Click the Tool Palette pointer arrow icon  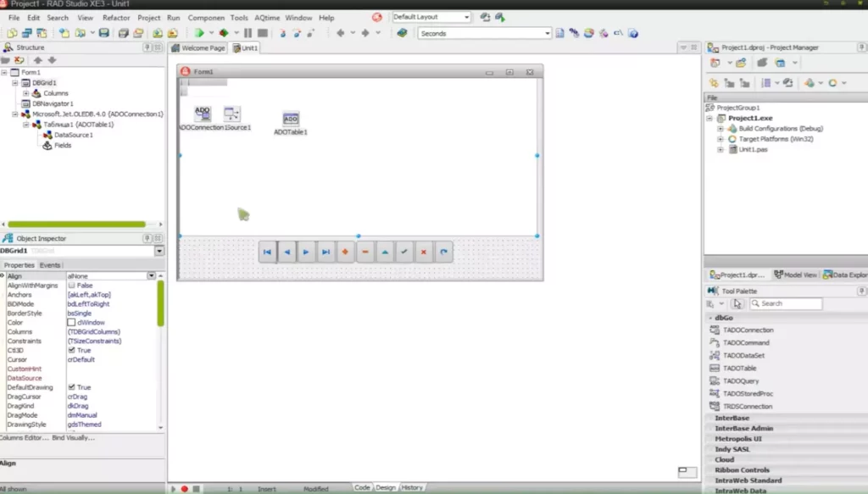click(737, 303)
